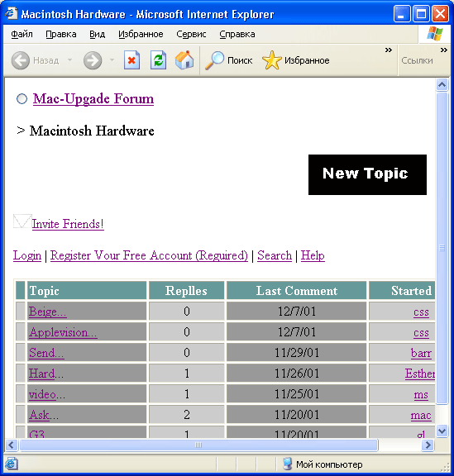Click the Forward arrow icon
Screen dimensions: 454x476
93,60
